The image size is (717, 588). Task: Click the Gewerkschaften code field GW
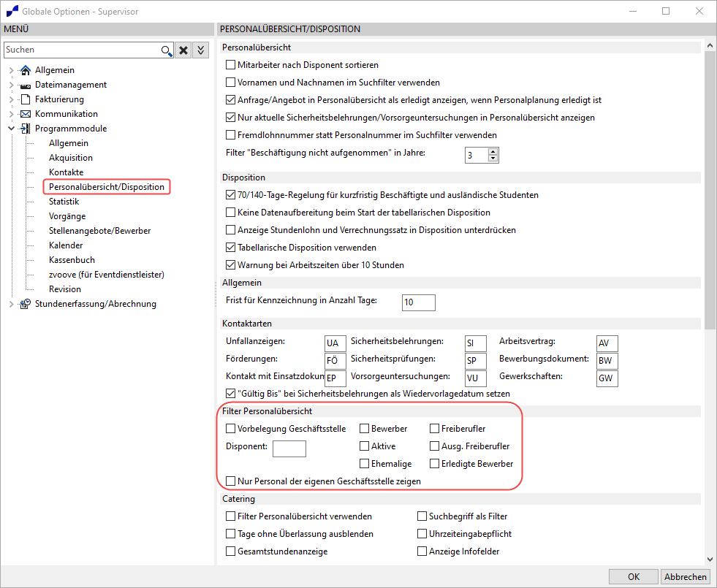tap(607, 378)
